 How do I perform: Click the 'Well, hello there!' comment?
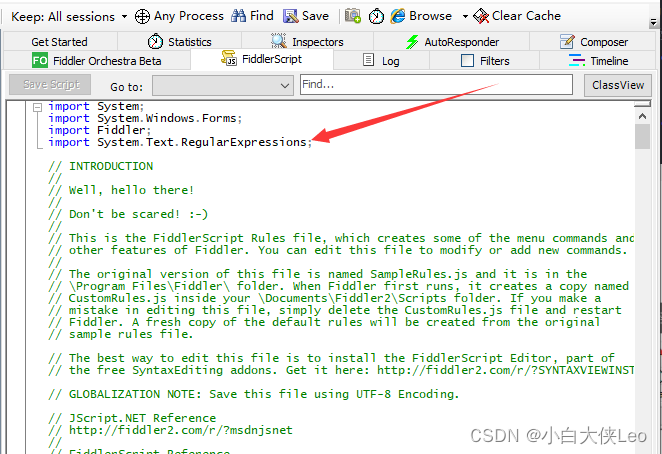pyautogui.click(x=131, y=190)
